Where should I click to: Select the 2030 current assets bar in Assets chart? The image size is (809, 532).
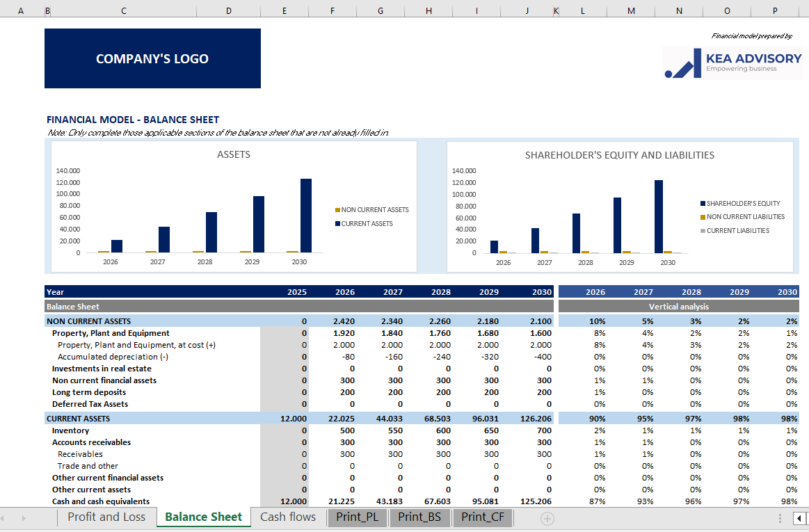click(x=306, y=216)
